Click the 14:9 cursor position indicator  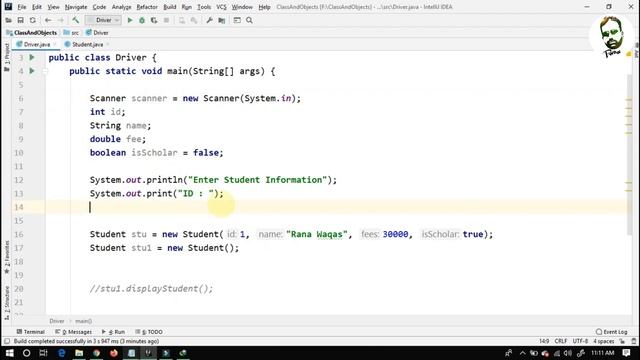[544, 341]
